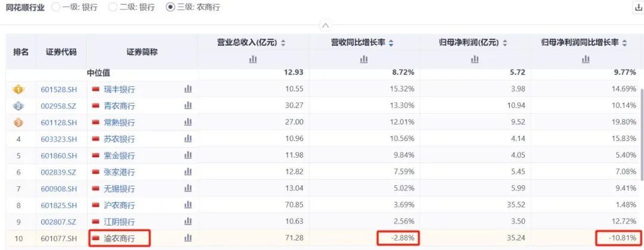This screenshot has height=250, width=644.
Task: Open stock code 002958.SZ
Action: (x=58, y=106)
